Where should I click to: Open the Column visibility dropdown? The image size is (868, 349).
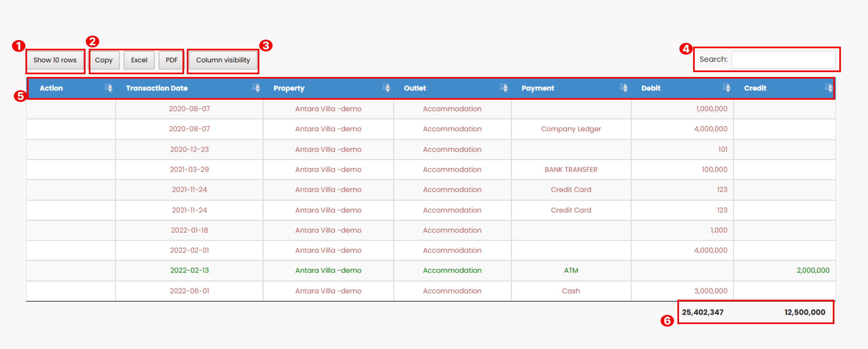tap(223, 60)
